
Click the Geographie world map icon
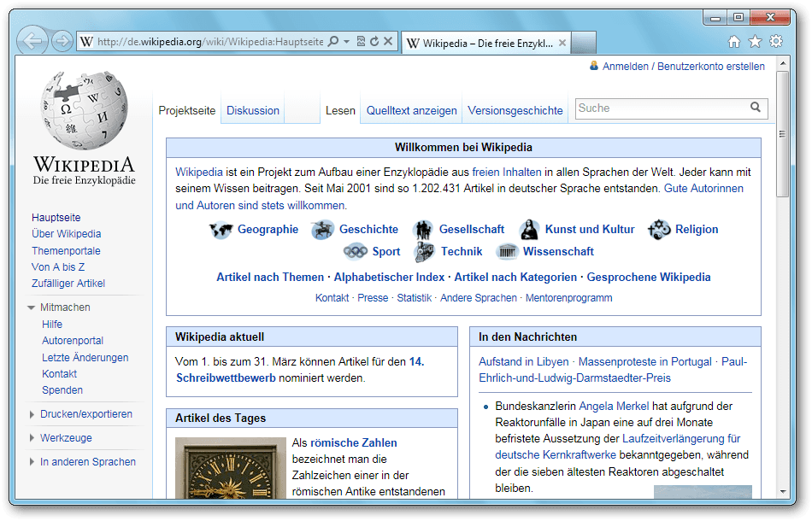(x=221, y=230)
